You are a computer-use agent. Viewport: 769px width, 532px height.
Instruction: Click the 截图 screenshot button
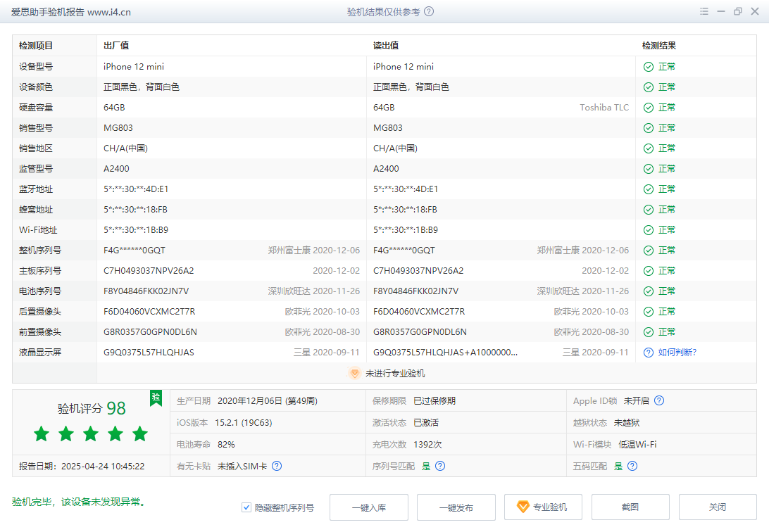pos(630,507)
